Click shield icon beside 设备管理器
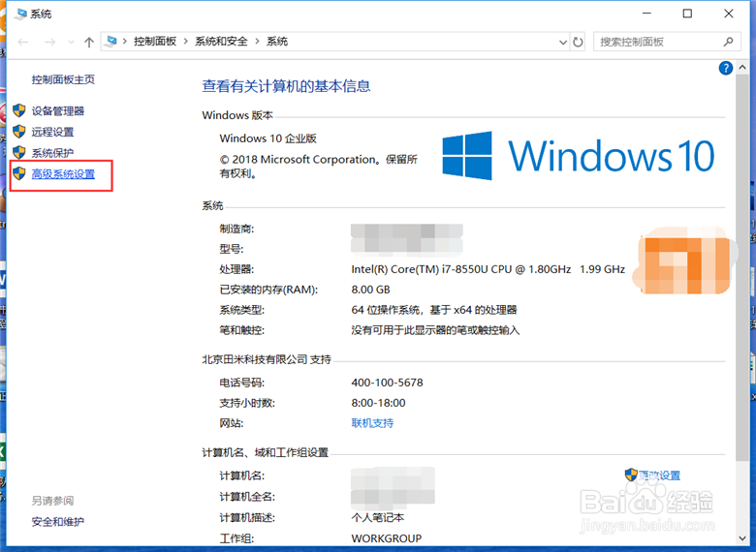756x552 pixels. [18, 110]
